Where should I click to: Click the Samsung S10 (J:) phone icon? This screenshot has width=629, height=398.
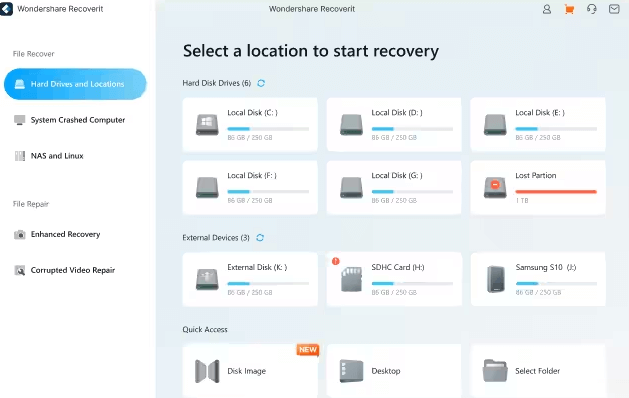496,279
